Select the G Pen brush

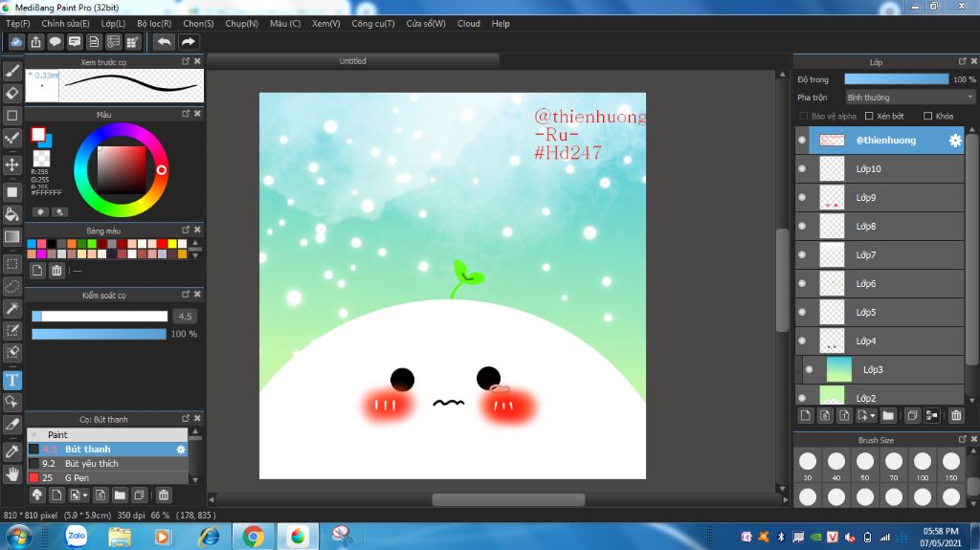pyautogui.click(x=77, y=477)
